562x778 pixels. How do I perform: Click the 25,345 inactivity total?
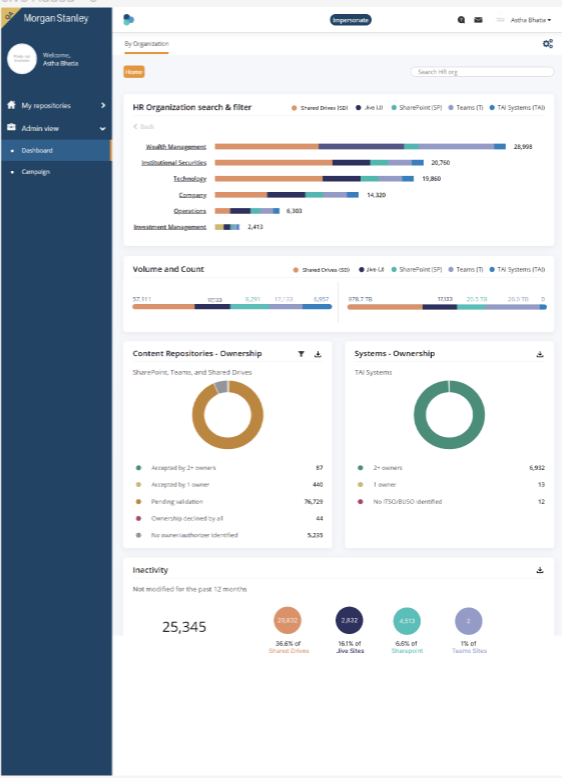point(184,627)
